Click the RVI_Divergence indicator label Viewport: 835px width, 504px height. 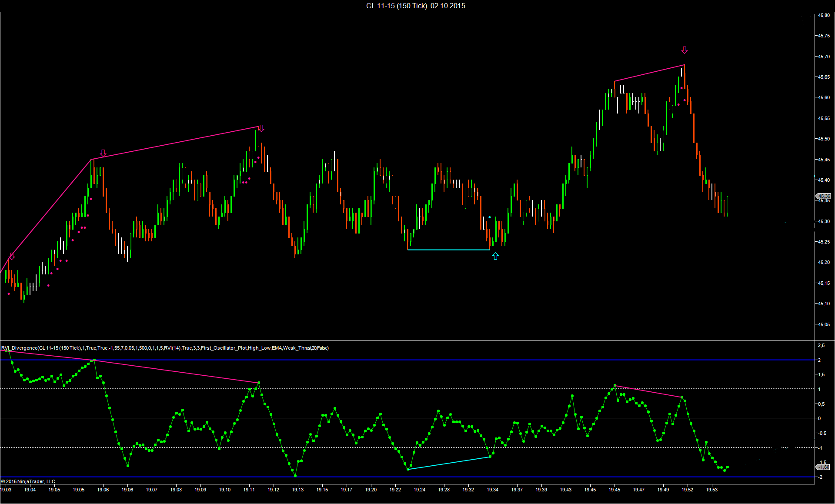(165, 348)
